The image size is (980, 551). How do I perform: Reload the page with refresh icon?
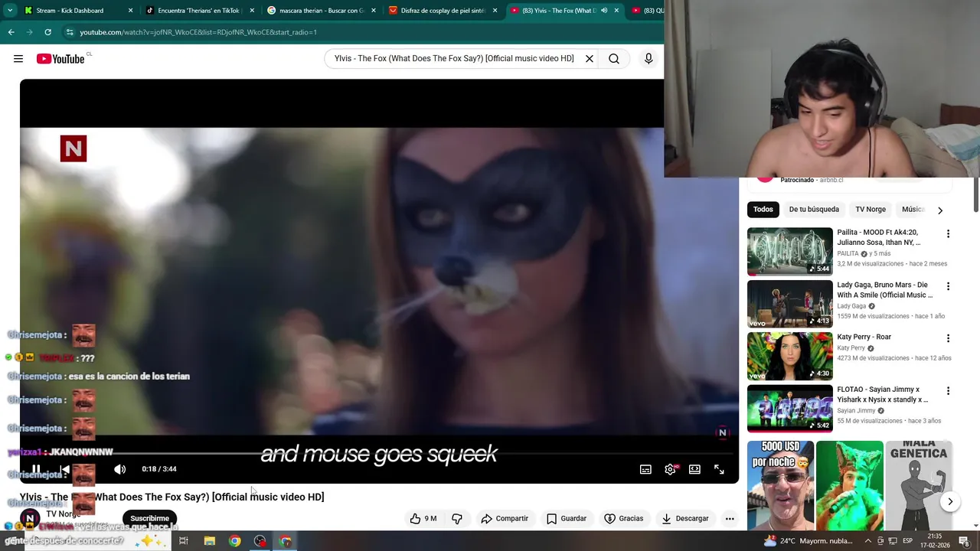(47, 32)
